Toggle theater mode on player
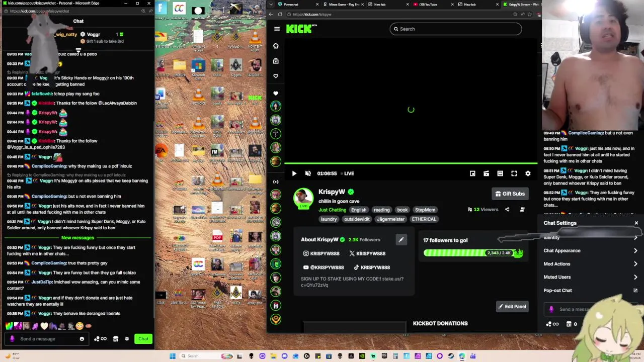Screen dimensions: 644x362 click(500, 173)
